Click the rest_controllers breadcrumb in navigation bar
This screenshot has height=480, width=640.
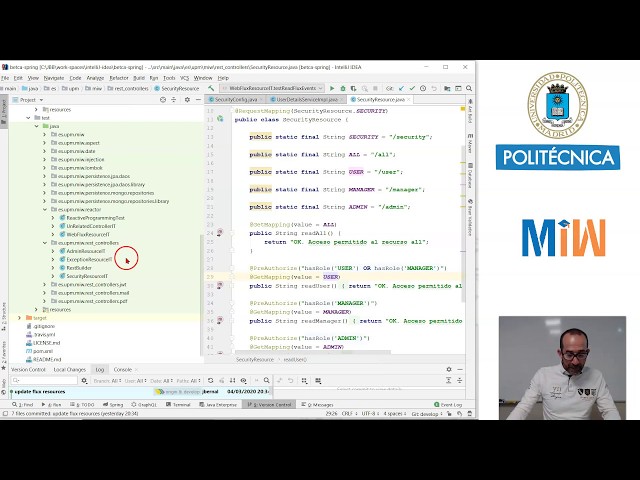click(x=128, y=88)
